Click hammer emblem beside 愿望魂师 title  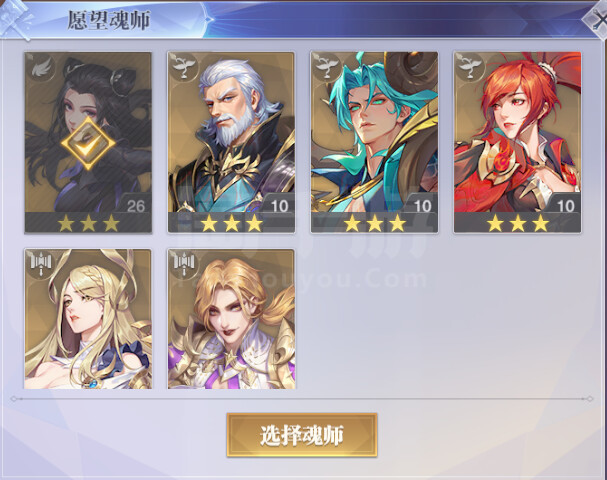tap(15, 20)
